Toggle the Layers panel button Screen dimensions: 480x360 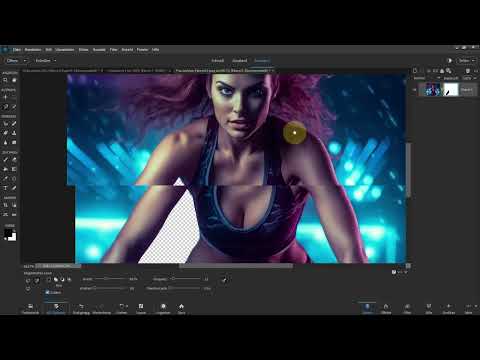[x=367, y=309]
